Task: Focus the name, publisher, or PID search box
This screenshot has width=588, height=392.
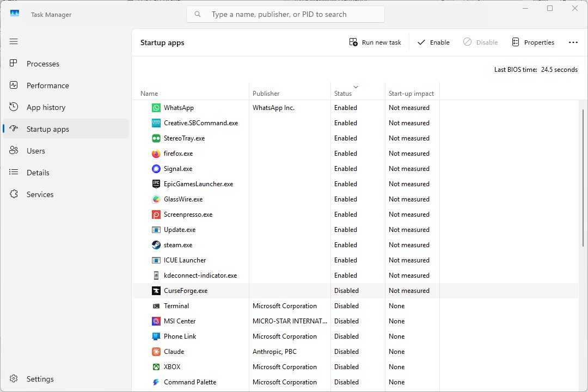Action: coord(285,14)
